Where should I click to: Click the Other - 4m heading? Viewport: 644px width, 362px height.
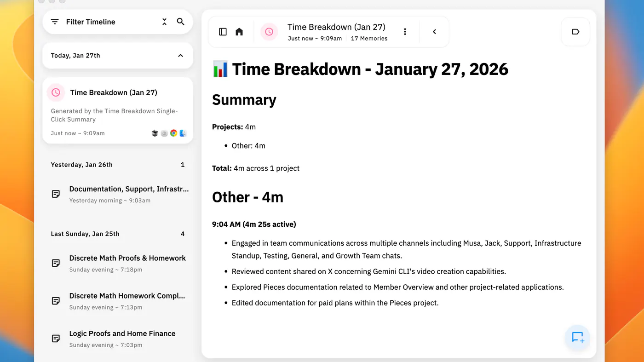point(247,197)
